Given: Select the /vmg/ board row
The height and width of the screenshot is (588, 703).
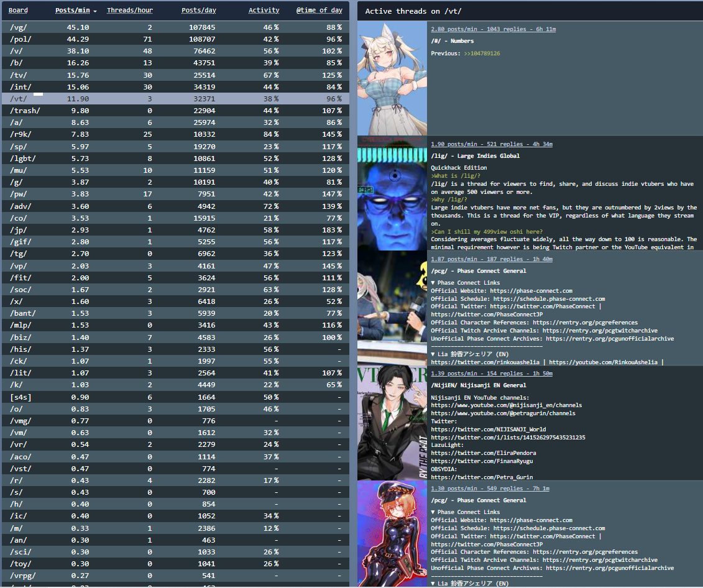Looking at the screenshot, I should click(175, 421).
